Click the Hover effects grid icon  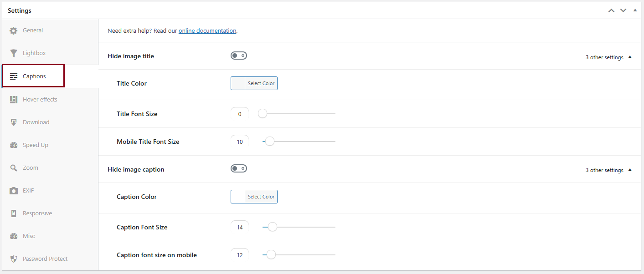[x=14, y=100]
